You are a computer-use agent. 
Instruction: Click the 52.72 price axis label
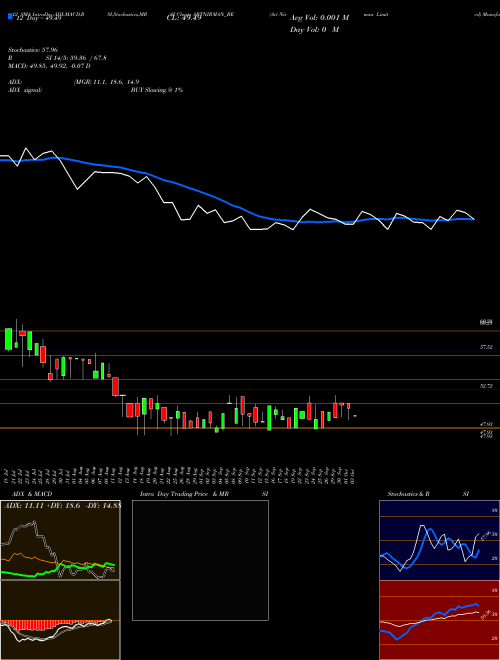[486, 386]
